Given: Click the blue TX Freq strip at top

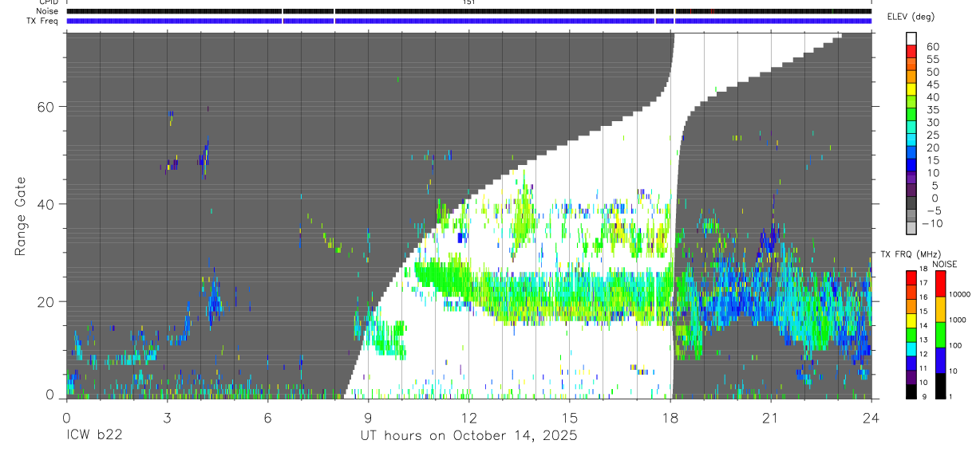Looking at the screenshot, I should [x=468, y=21].
